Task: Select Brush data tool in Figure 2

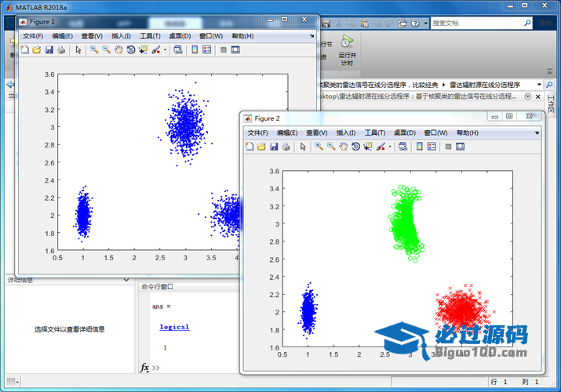Action: (381, 147)
